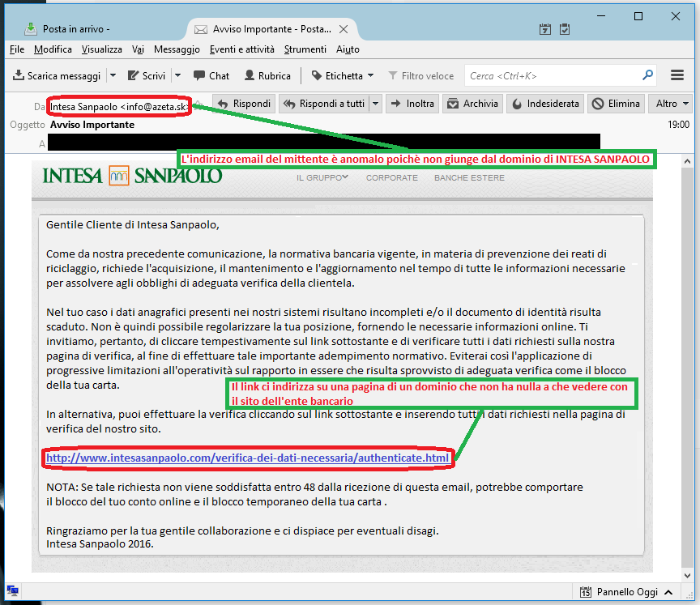Open the Eventi e attività menu
The width and height of the screenshot is (700, 605).
(242, 49)
